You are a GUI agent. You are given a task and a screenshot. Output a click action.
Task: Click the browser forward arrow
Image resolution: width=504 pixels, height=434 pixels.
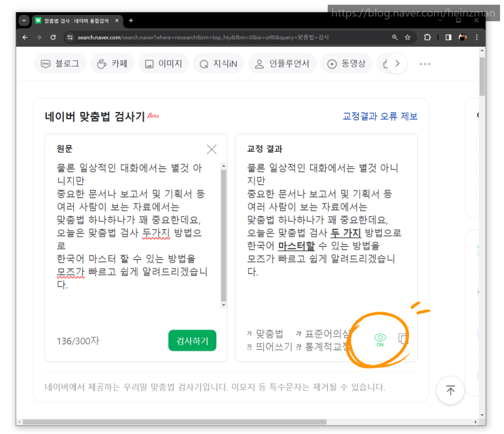39,37
